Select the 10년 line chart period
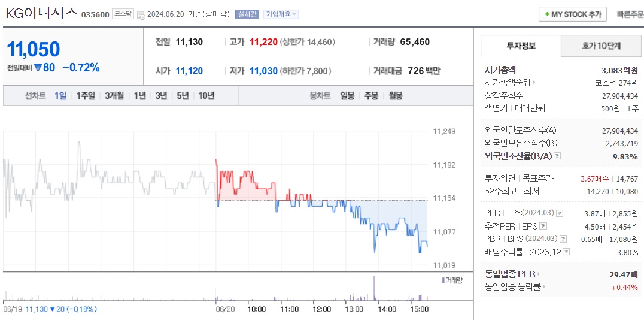The image size is (644, 320). [206, 96]
